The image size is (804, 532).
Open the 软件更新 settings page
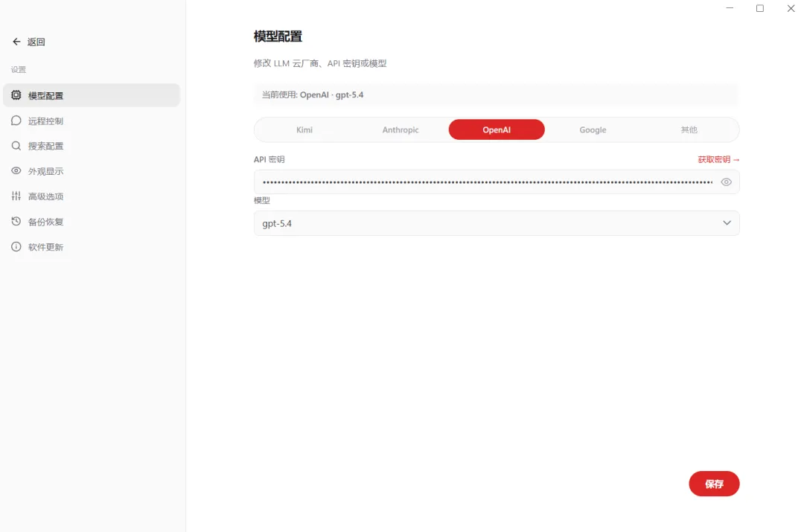coord(92,247)
